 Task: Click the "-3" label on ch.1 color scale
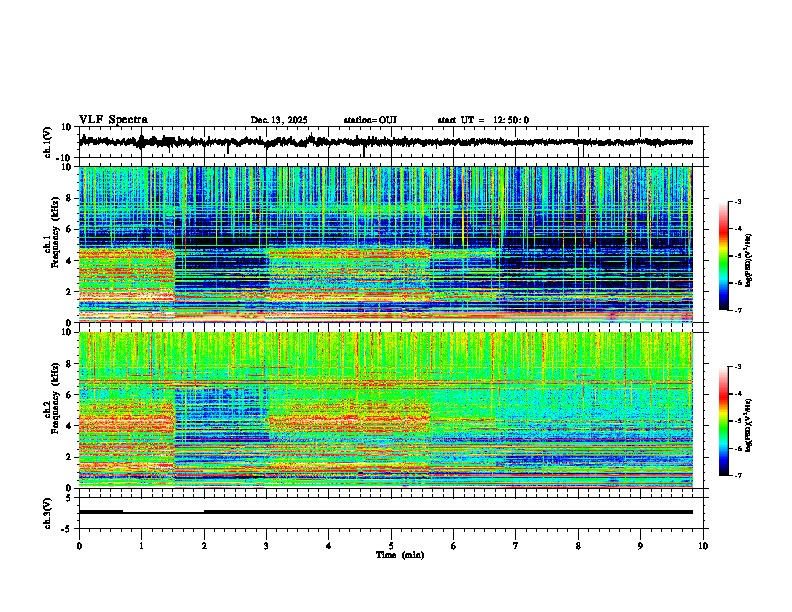click(x=737, y=201)
